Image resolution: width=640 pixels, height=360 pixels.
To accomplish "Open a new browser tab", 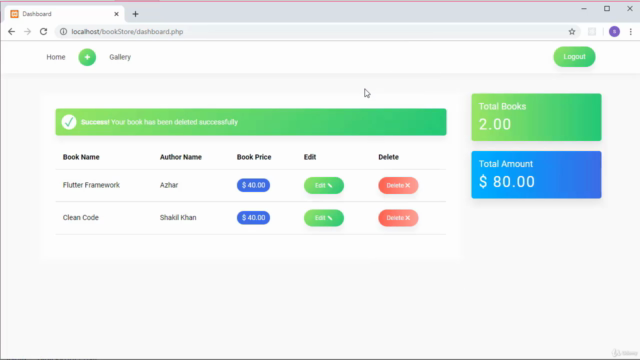I will click(136, 14).
